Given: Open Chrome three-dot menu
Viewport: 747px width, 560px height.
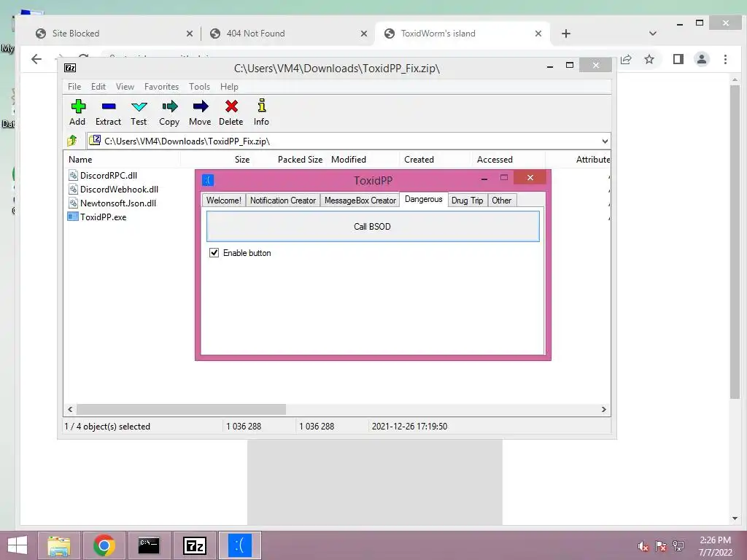Looking at the screenshot, I should [725, 59].
